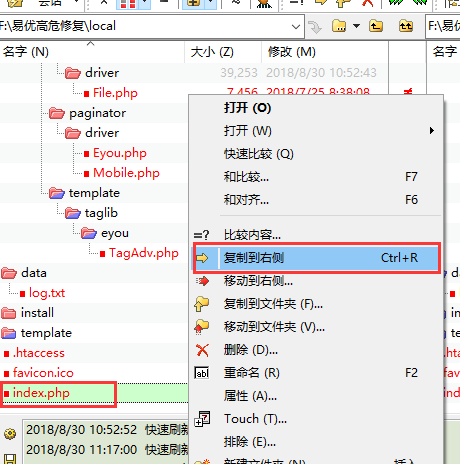Open the left path history dropdown chevron
The image size is (460, 464).
pos(295,26)
